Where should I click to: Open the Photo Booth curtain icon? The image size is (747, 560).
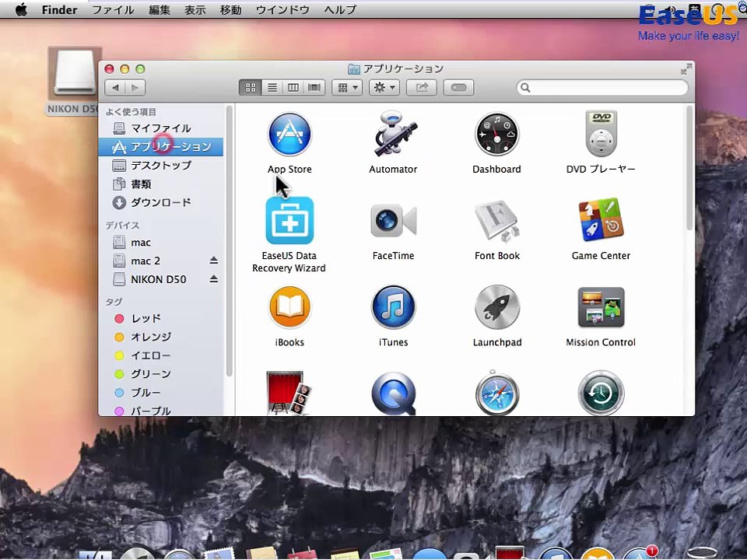click(x=288, y=393)
